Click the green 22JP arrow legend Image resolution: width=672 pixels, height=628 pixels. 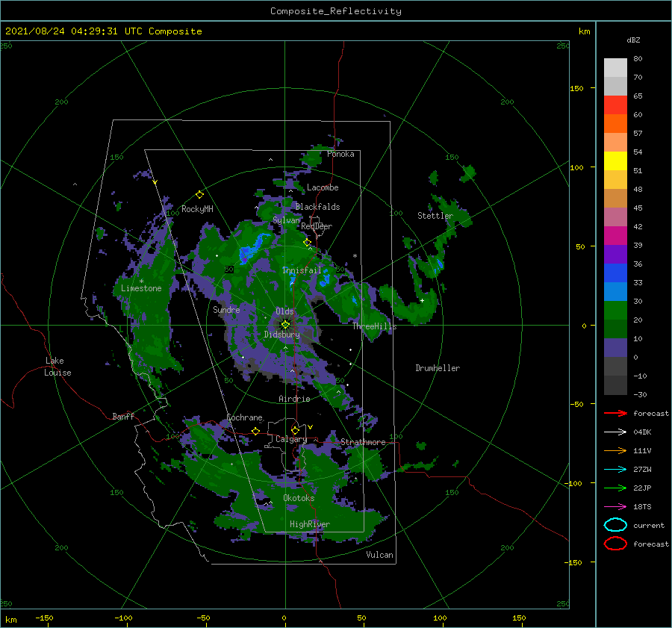point(615,488)
